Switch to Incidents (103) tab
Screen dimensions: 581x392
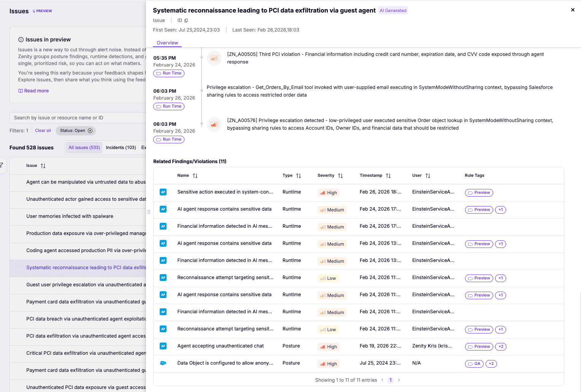(x=121, y=148)
